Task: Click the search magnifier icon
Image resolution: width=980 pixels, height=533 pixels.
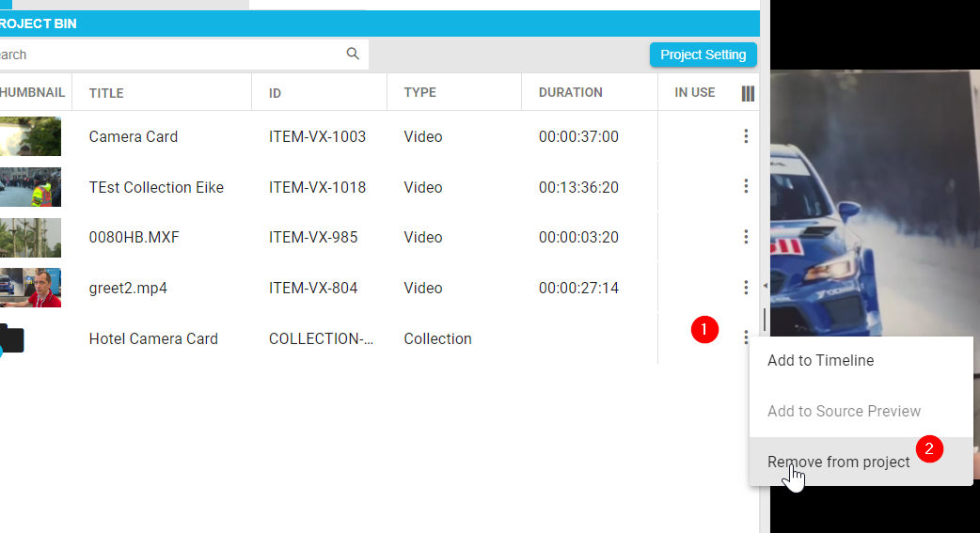Action: (353, 55)
